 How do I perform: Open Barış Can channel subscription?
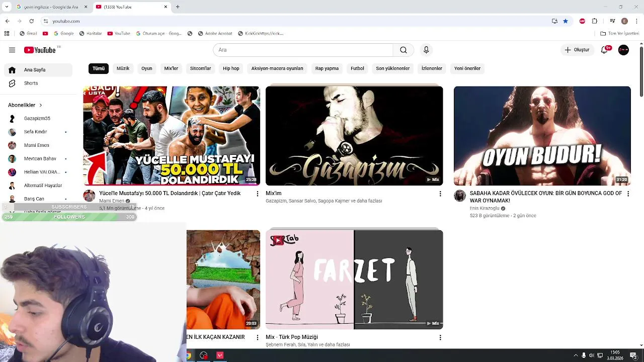(38, 199)
